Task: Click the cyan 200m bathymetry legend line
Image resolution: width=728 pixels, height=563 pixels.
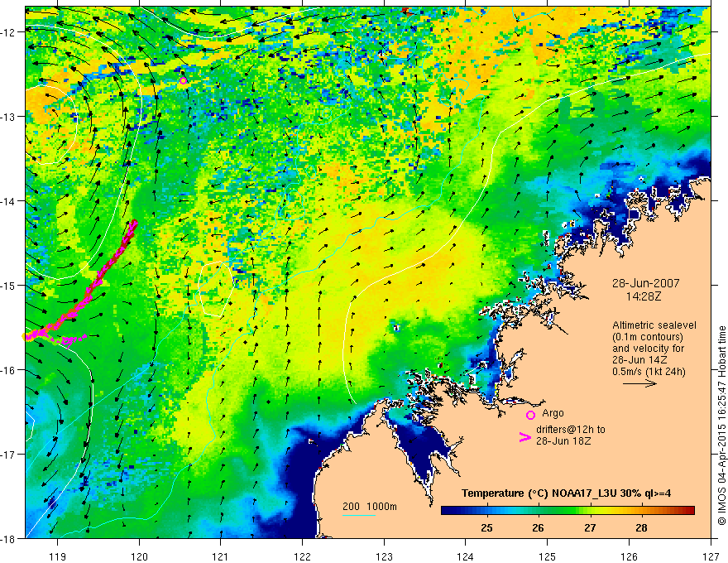Action: [359, 515]
